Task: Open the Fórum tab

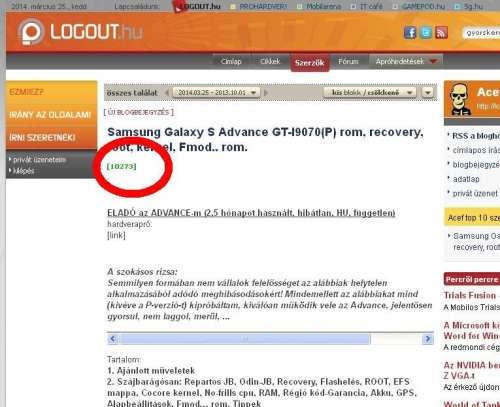Action: point(348,61)
